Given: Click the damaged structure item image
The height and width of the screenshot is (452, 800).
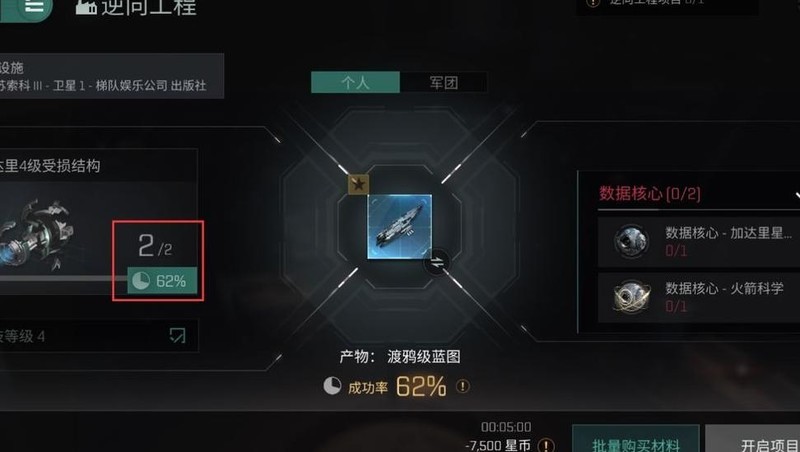Looking at the screenshot, I should [x=38, y=235].
